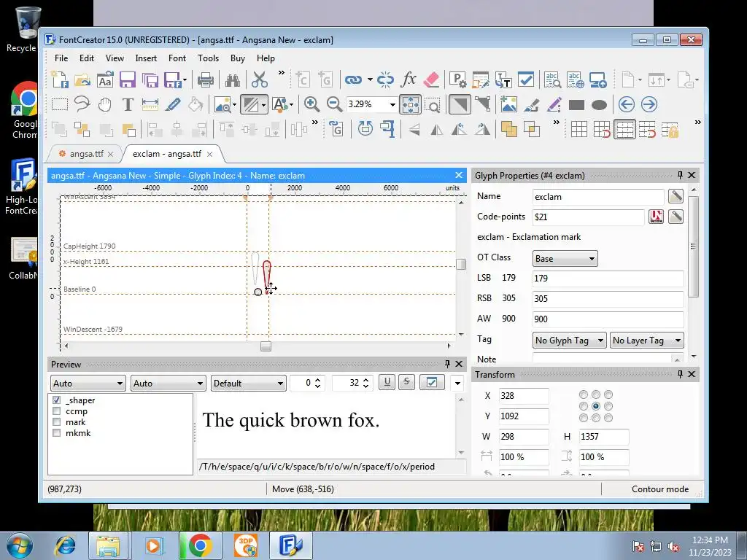Select the center transform origin radio button
Viewport: 747px width, 560px height.
pyautogui.click(x=596, y=406)
